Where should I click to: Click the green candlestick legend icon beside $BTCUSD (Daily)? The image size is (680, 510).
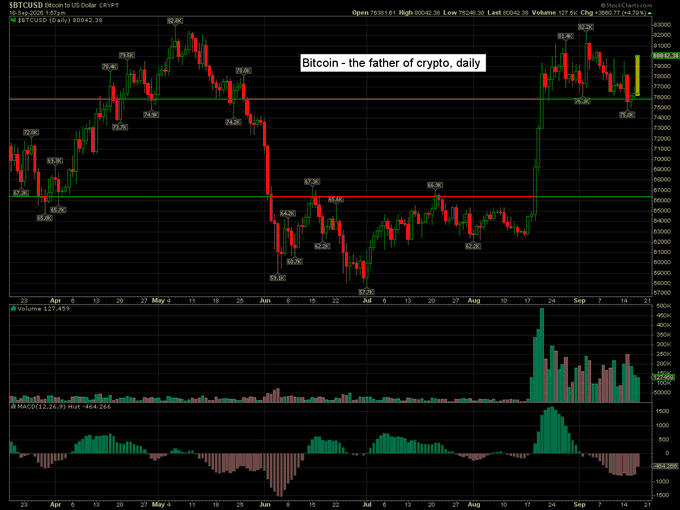(x=13, y=20)
